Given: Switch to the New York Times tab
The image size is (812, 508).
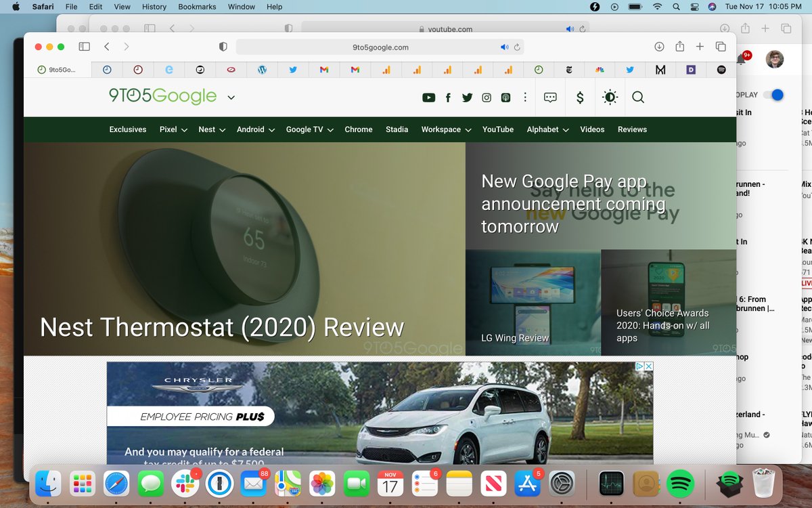Looking at the screenshot, I should (569, 69).
